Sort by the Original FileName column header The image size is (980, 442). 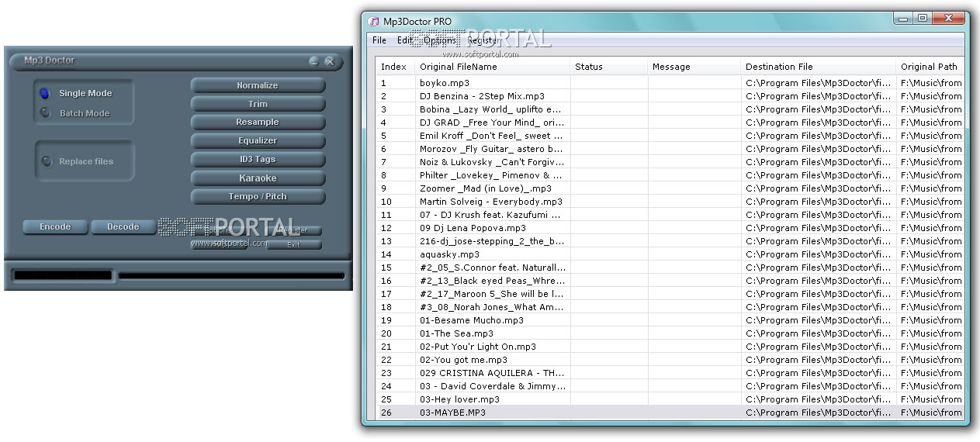coord(492,67)
